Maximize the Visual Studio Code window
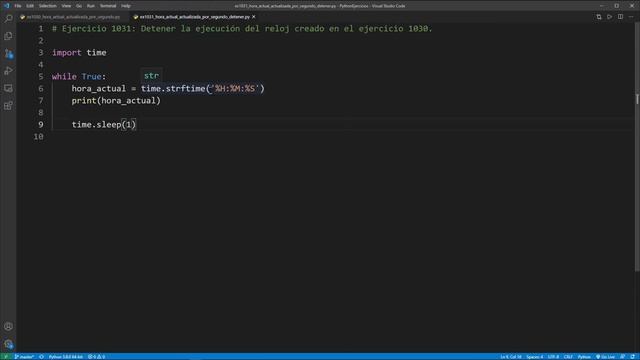Image resolution: width=640 pixels, height=360 pixels. pyautogui.click(x=617, y=6)
